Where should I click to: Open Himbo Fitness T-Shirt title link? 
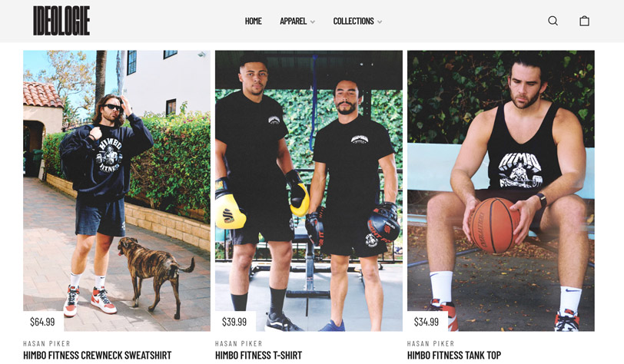pos(259,356)
